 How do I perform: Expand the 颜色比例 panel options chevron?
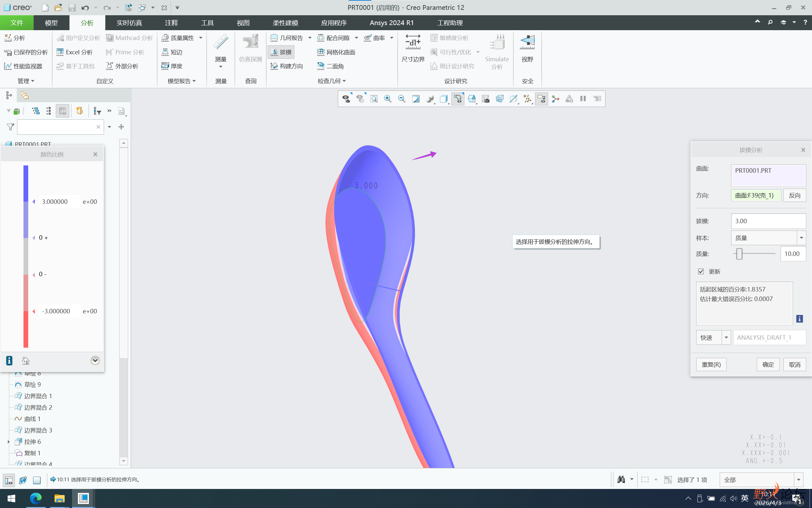click(x=95, y=360)
